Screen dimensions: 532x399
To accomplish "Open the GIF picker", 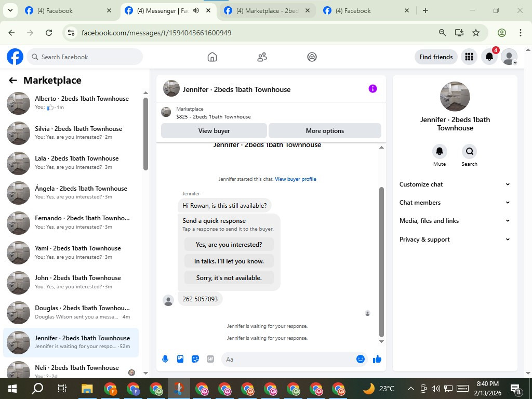I will pyautogui.click(x=210, y=359).
